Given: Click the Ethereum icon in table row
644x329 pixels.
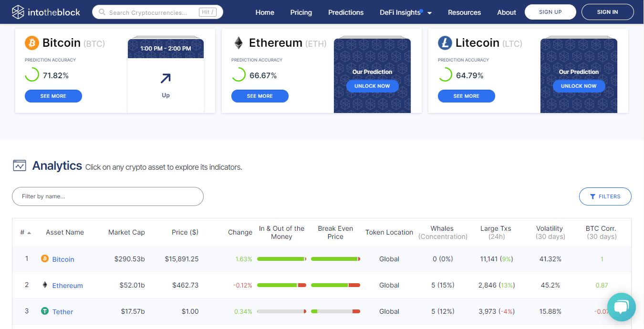Looking at the screenshot, I should 45,285.
